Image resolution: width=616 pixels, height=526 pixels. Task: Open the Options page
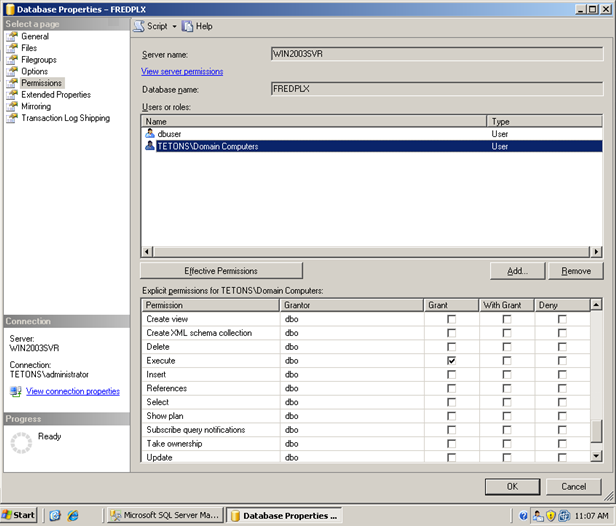click(35, 71)
